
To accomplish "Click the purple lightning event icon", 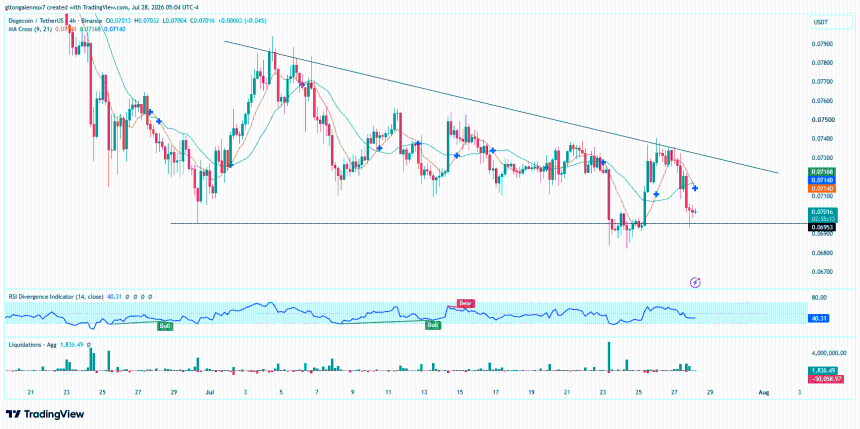I will pos(695,283).
